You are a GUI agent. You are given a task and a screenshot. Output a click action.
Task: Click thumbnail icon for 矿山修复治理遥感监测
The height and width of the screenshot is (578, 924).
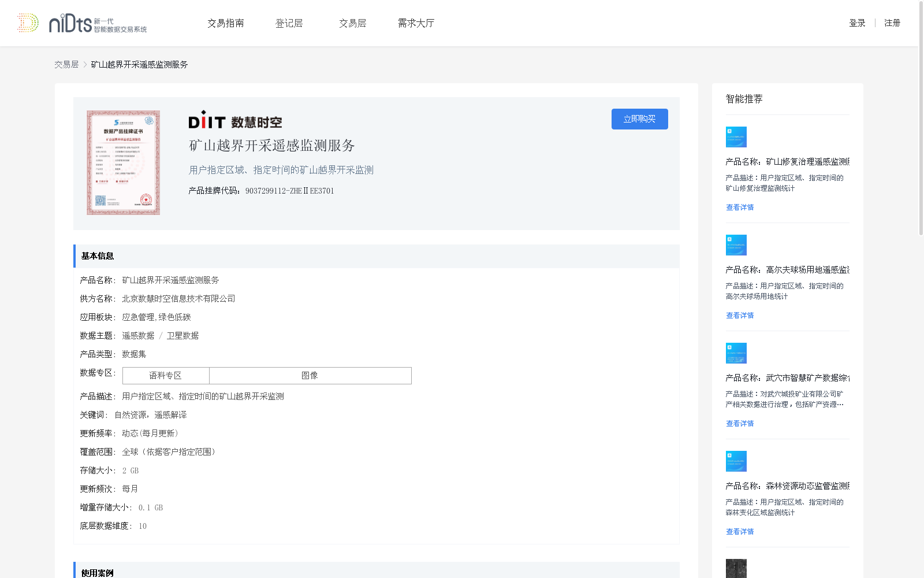point(736,137)
